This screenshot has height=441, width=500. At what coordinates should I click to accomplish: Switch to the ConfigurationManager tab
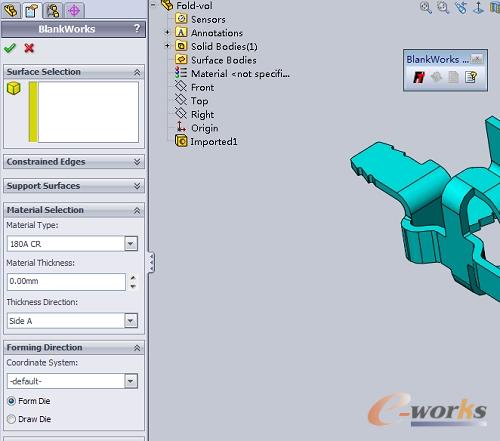click(53, 10)
